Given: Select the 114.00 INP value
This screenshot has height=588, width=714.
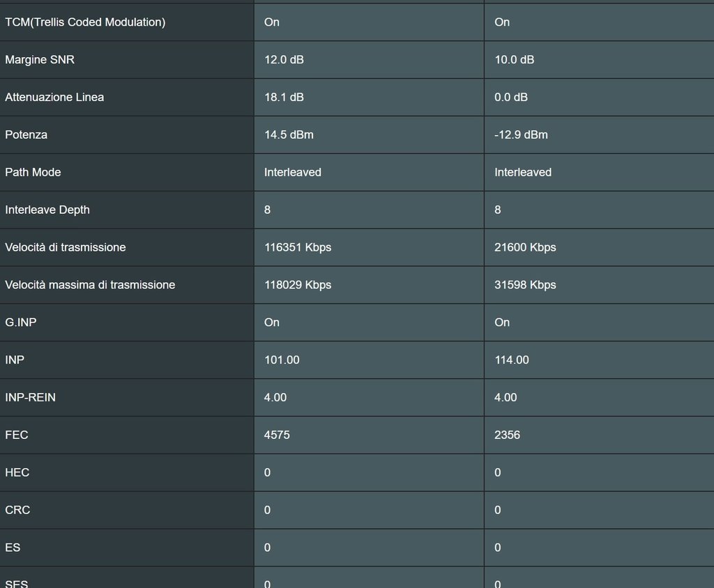Looking at the screenshot, I should point(512,360).
